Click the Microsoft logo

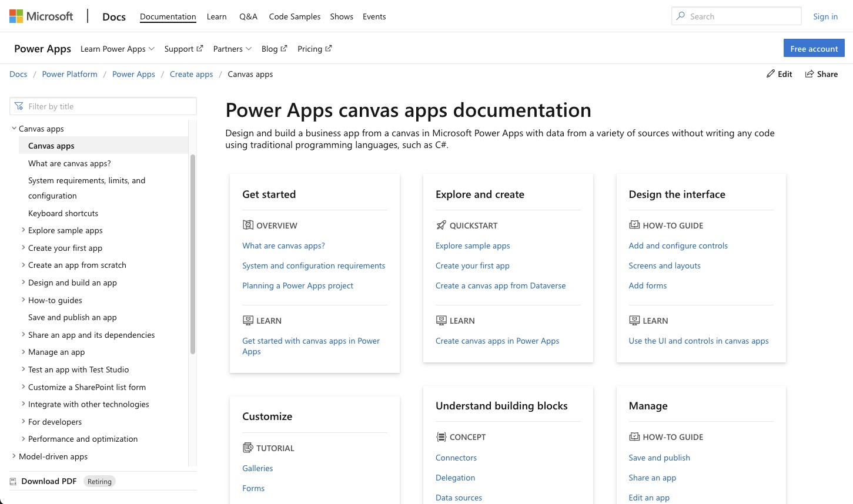point(41,16)
